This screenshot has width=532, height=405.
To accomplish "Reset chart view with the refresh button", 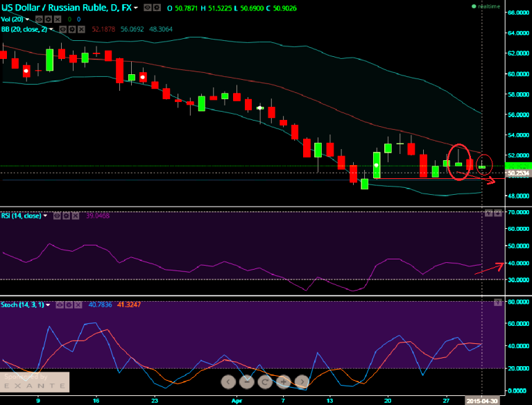I will tap(265, 381).
